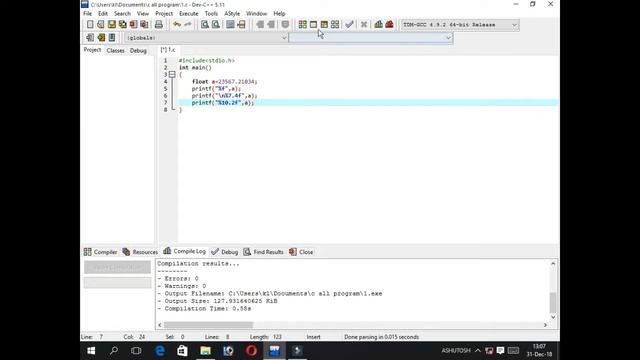Open the Find Results tab
The image size is (640, 360).
(x=264, y=252)
